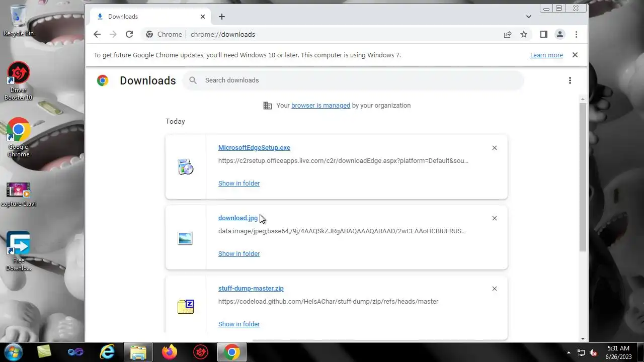Select the Recycle Bin desktop icon
Screen dimensions: 644x362
tap(19, 21)
